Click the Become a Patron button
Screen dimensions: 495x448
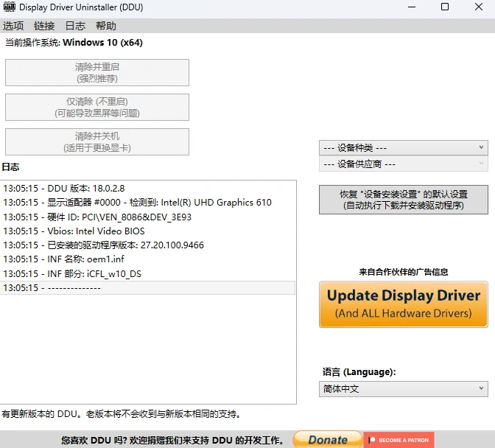(x=399, y=440)
